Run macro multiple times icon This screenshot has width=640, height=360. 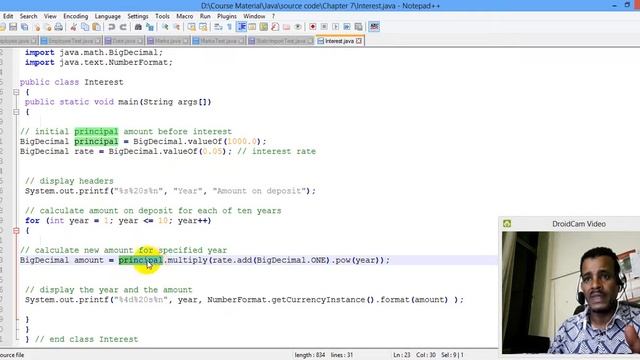347,27
